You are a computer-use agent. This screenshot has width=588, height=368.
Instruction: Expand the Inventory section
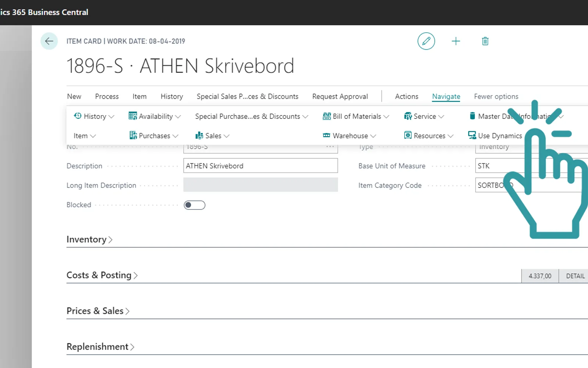click(89, 240)
